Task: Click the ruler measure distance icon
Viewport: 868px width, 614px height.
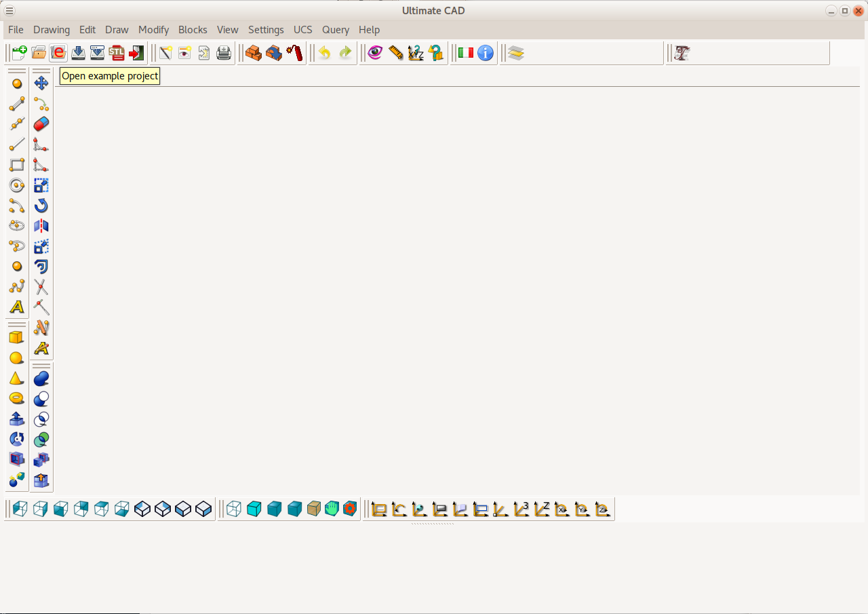Action: pyautogui.click(x=396, y=53)
